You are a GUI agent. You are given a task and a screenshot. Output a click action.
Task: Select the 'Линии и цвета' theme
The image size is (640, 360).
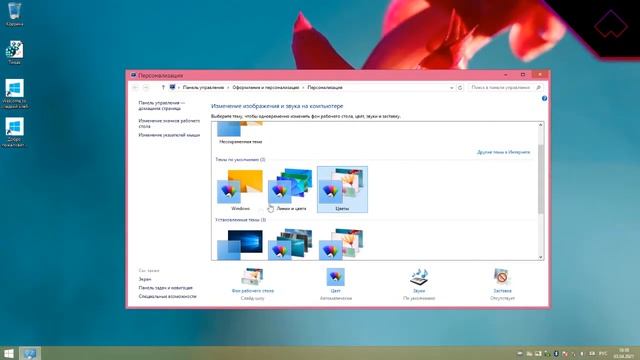291,190
